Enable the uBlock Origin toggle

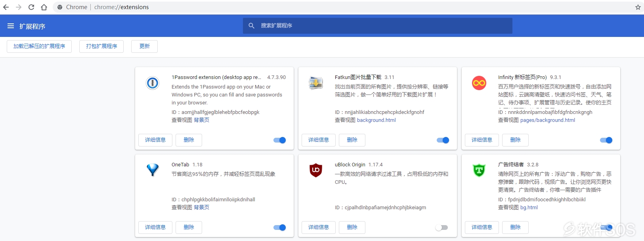tap(441, 228)
